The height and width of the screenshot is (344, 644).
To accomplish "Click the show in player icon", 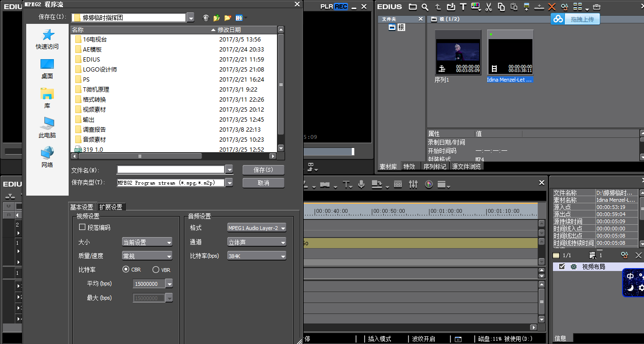I will click(x=527, y=7).
